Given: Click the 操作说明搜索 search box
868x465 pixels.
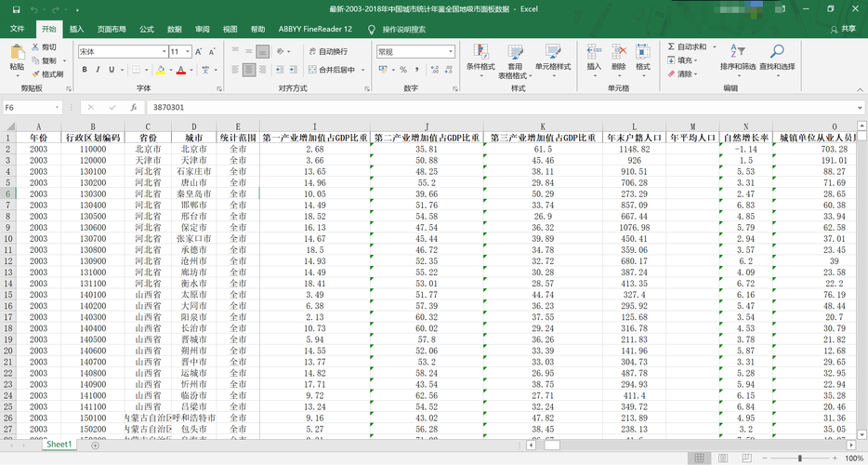Looking at the screenshot, I should (403, 30).
